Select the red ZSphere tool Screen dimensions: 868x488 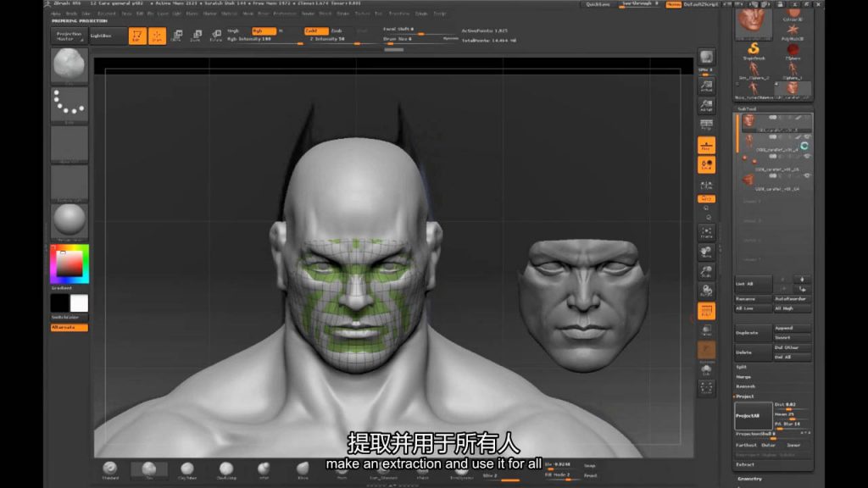[x=793, y=51]
